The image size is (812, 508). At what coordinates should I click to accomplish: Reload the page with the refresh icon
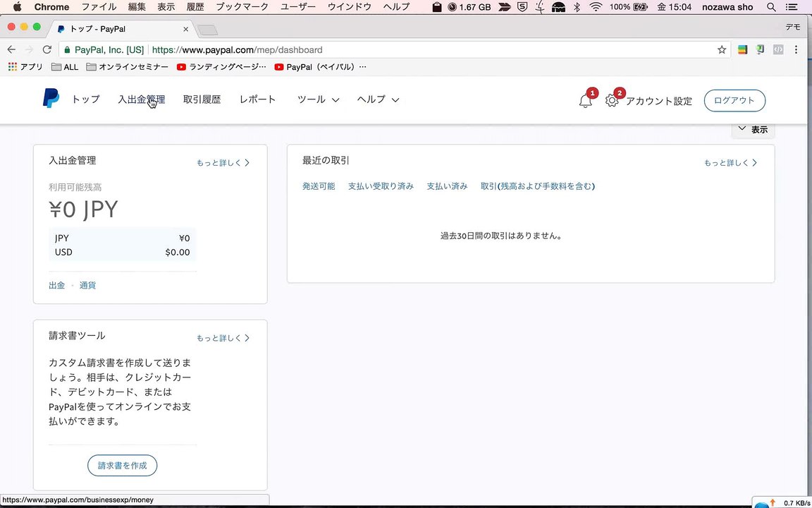point(47,50)
